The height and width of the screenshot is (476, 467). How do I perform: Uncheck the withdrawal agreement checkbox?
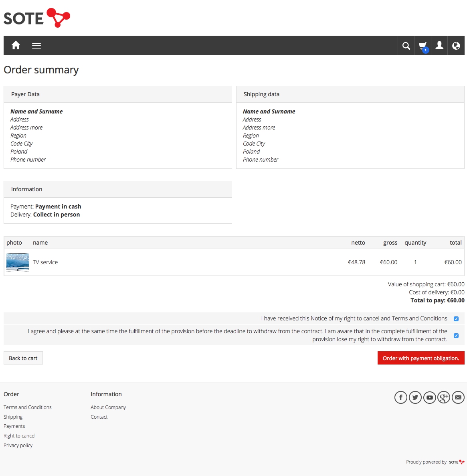[x=456, y=336]
